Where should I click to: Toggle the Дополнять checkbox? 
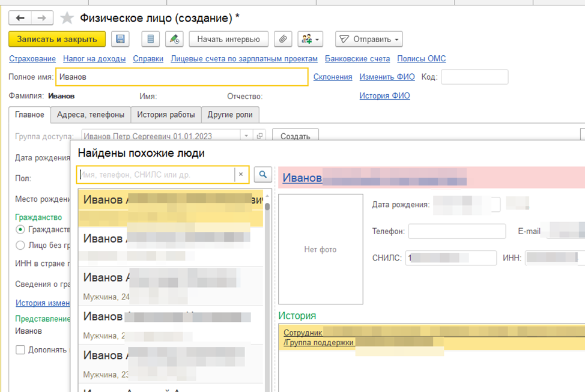tap(20, 349)
